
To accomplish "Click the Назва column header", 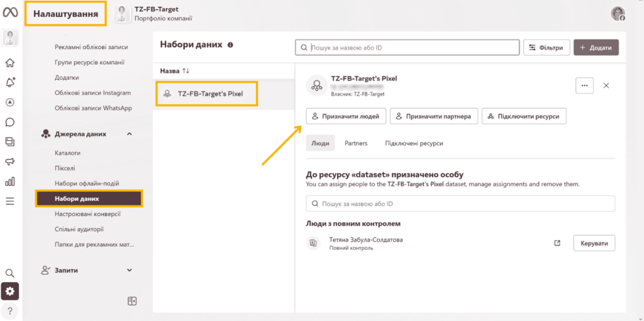I will tap(170, 70).
